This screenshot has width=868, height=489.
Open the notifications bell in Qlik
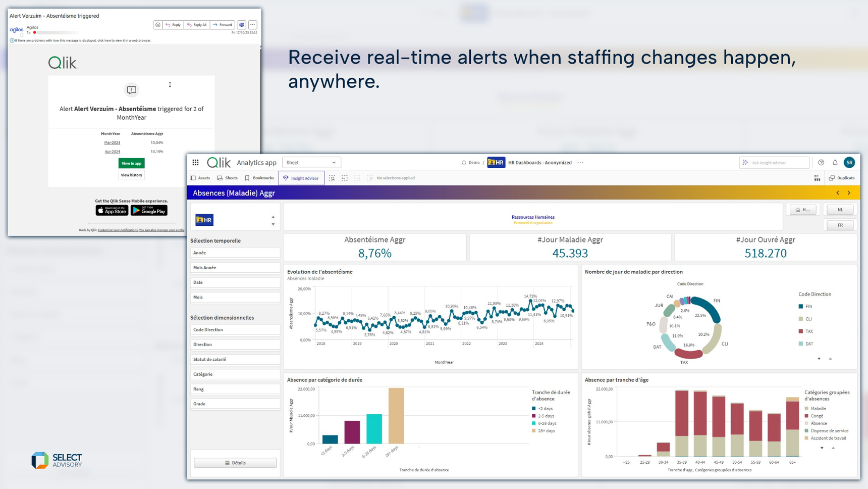835,163
